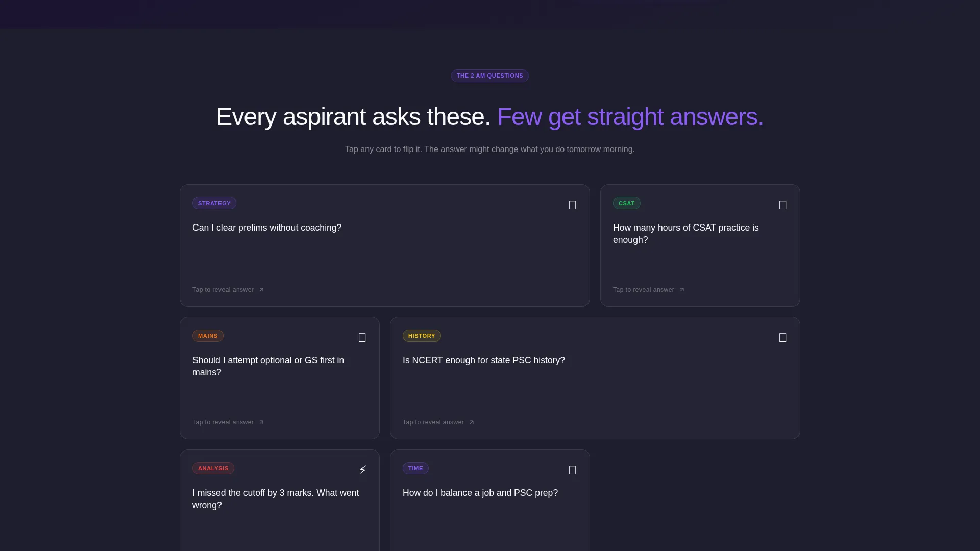The height and width of the screenshot is (551, 980).
Task: Select the red ANALYSIS category tag
Action: [213, 468]
